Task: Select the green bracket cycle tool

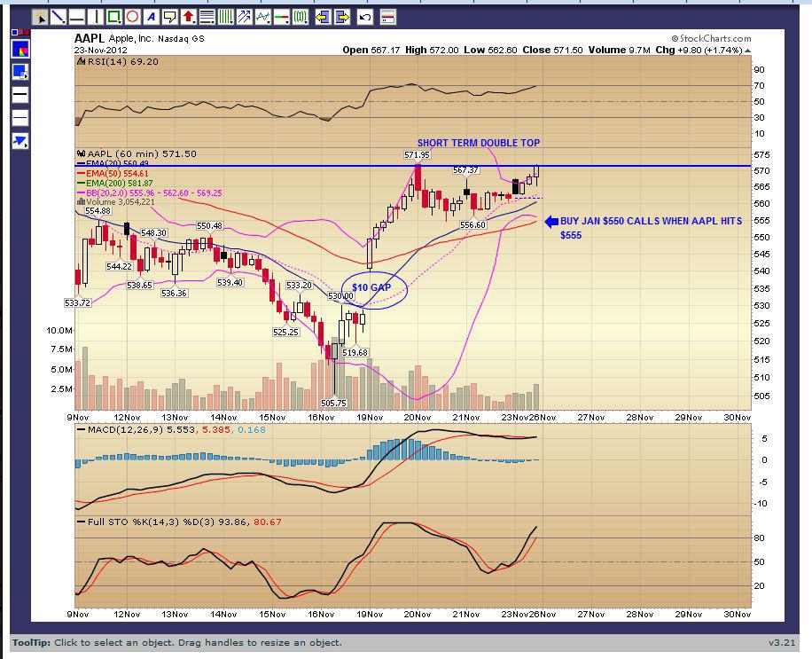Action: (x=300, y=18)
